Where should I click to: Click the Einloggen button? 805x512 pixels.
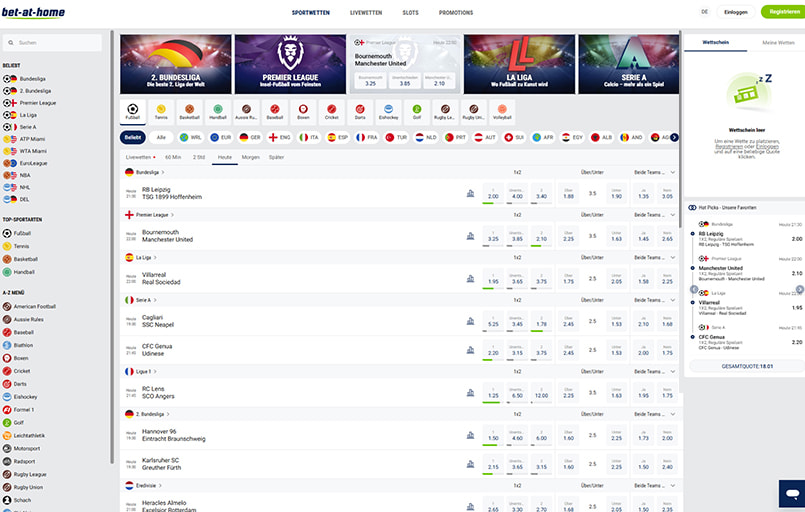pos(736,12)
